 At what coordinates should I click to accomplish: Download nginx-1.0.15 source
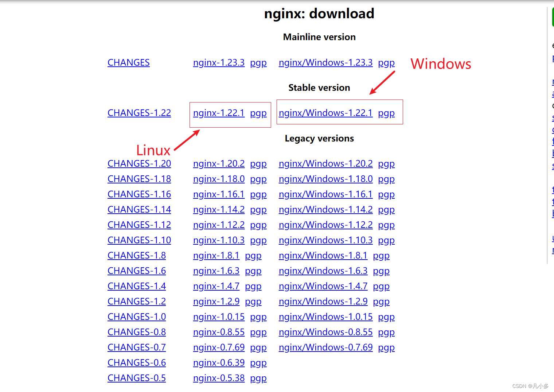219,317
